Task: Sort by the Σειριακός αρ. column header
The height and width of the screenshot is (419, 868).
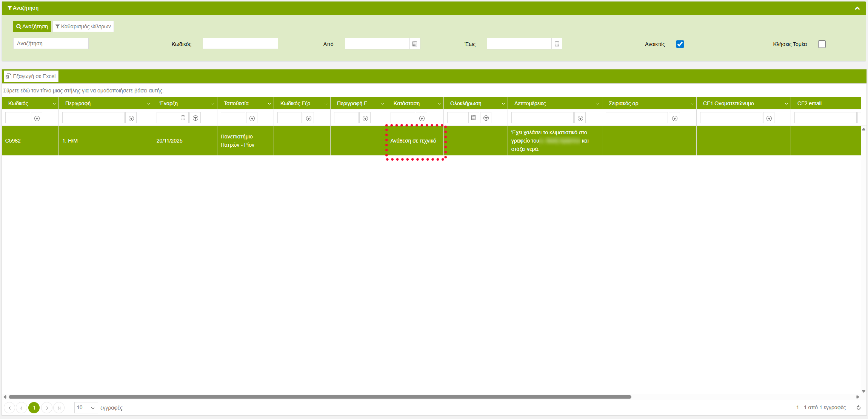Action: pos(624,103)
